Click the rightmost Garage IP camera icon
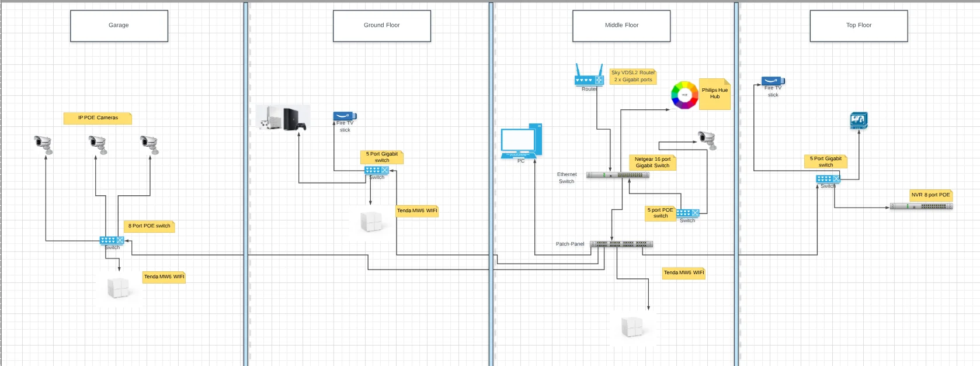 150,144
